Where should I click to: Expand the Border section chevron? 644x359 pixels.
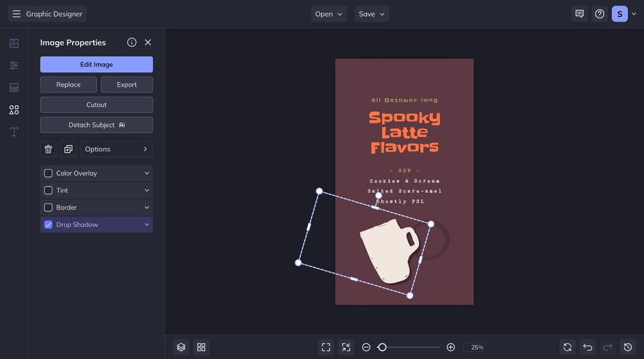[147, 207]
